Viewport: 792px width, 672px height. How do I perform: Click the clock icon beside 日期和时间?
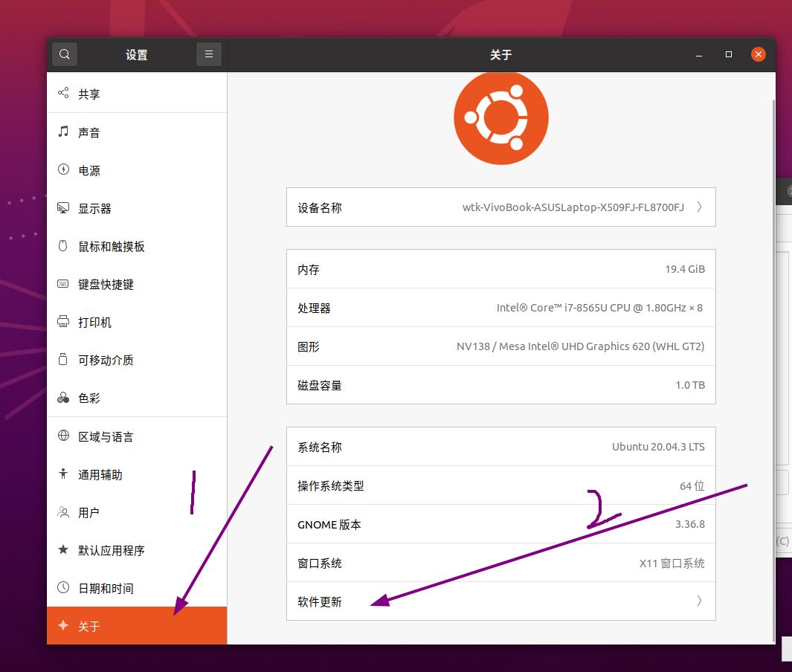[63, 587]
